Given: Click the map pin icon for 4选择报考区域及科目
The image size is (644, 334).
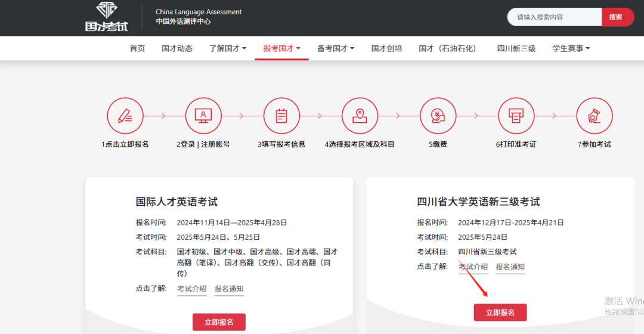Looking at the screenshot, I should pyautogui.click(x=360, y=116).
